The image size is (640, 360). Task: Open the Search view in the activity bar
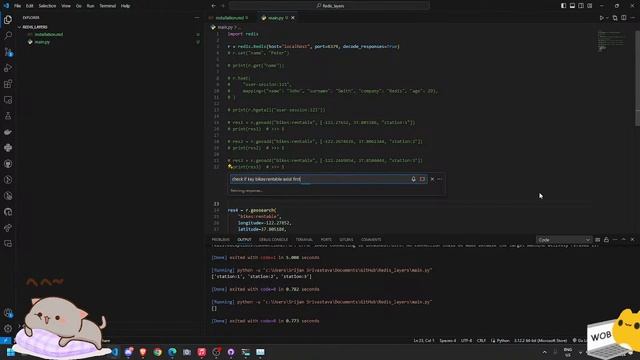8,36
